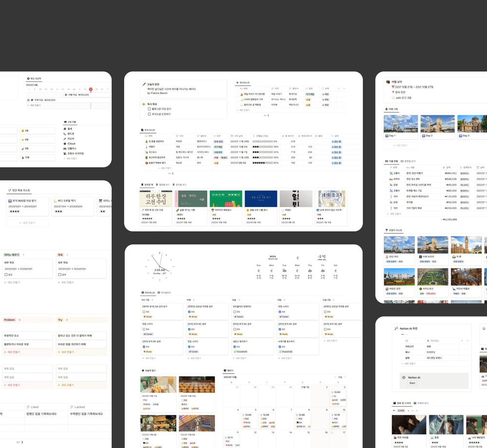Screen dimensions: 487x448
Task: Collapse the 드라마 group toggle triangle
Action: click(394, 411)
